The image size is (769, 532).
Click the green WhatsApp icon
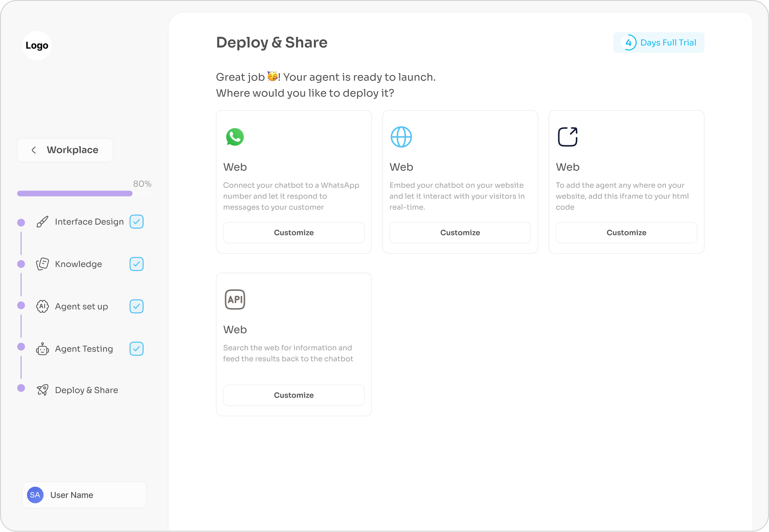[235, 137]
